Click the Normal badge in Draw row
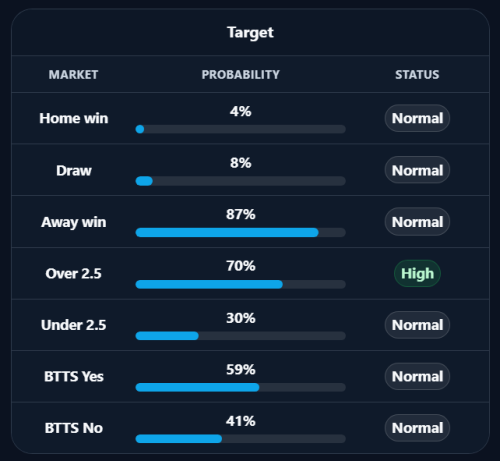Screen dimensions: 500x461 tap(417, 170)
